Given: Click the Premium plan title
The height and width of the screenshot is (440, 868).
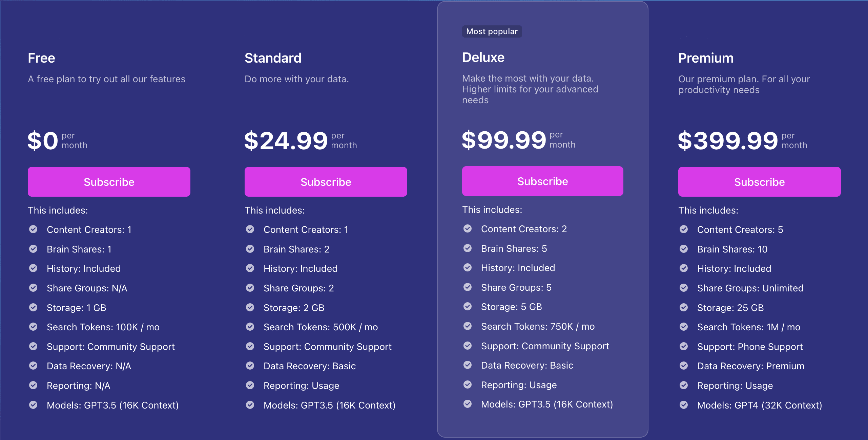Looking at the screenshot, I should (x=706, y=58).
